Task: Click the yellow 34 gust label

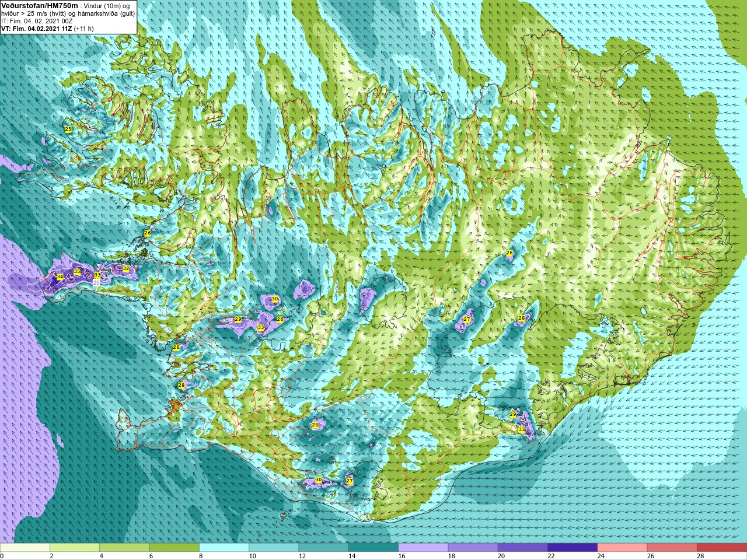Action: point(60,276)
